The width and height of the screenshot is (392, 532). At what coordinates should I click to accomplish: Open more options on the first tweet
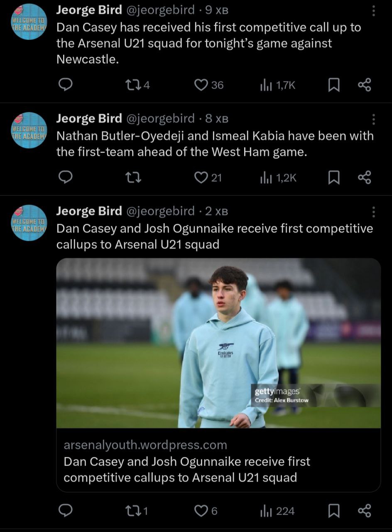click(374, 11)
